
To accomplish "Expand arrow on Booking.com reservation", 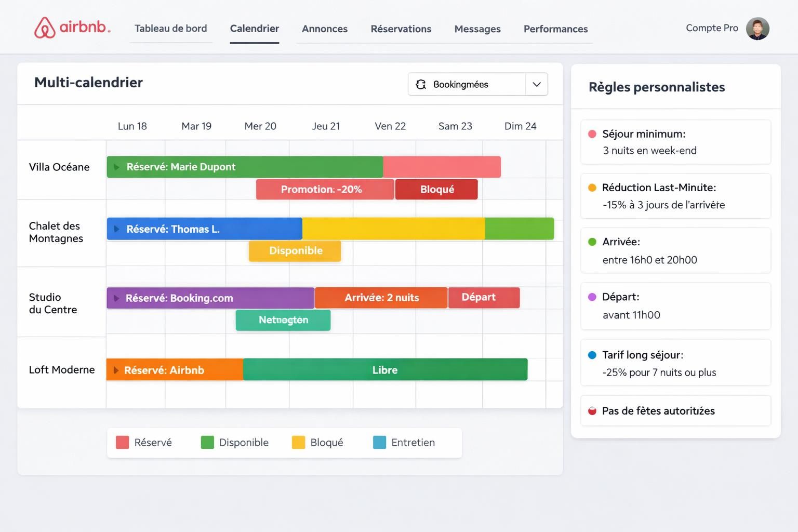I will coord(116,298).
